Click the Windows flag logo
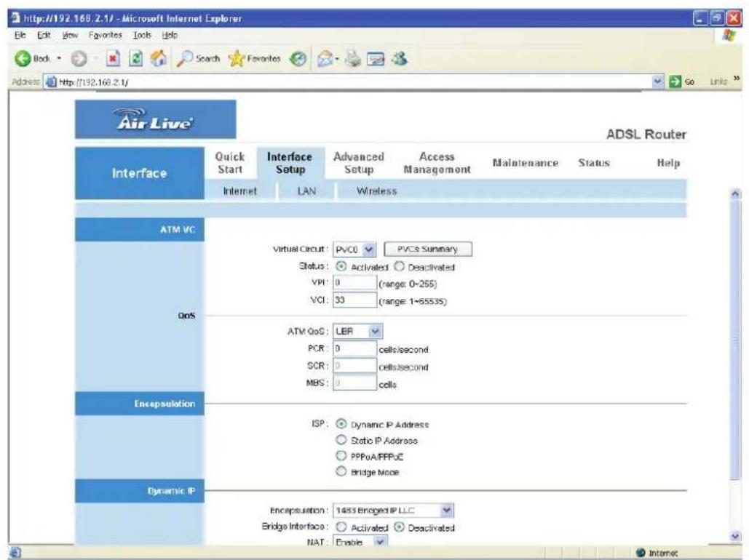749x560 pixels. click(x=729, y=36)
